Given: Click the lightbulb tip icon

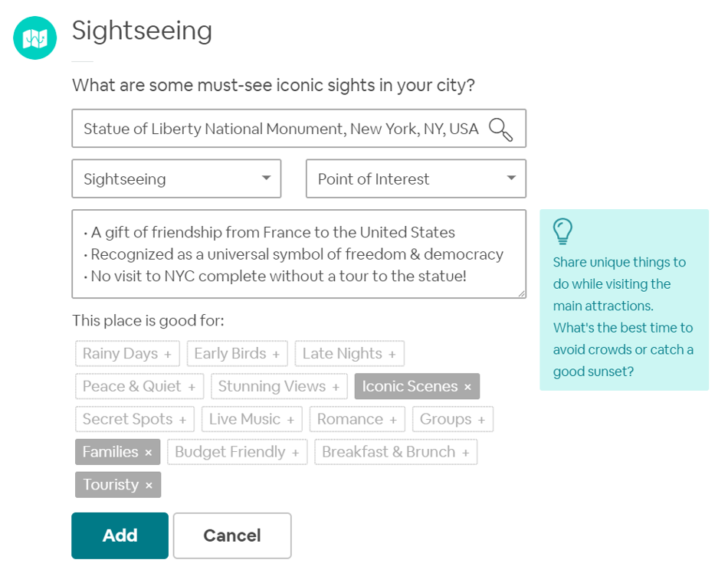Looking at the screenshot, I should [x=562, y=231].
